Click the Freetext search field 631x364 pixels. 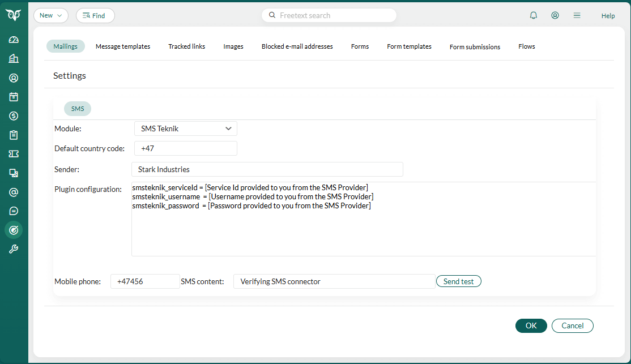pyautogui.click(x=329, y=15)
